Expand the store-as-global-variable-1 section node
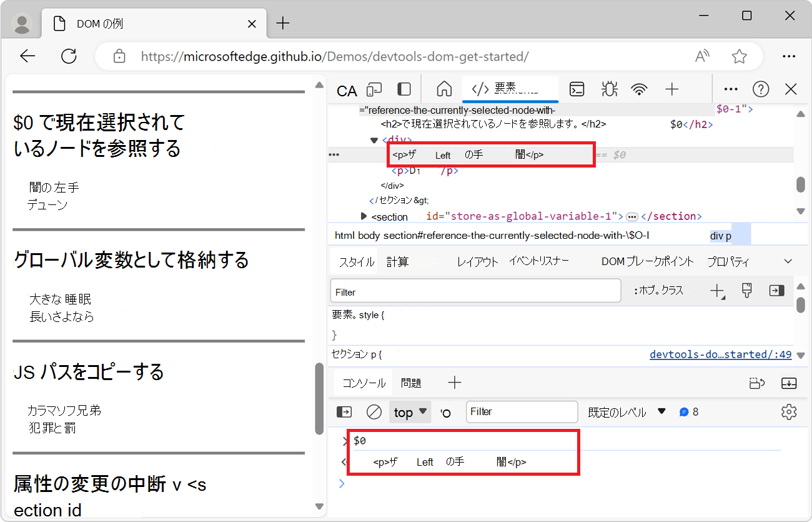This screenshot has height=522, width=812. (364, 216)
